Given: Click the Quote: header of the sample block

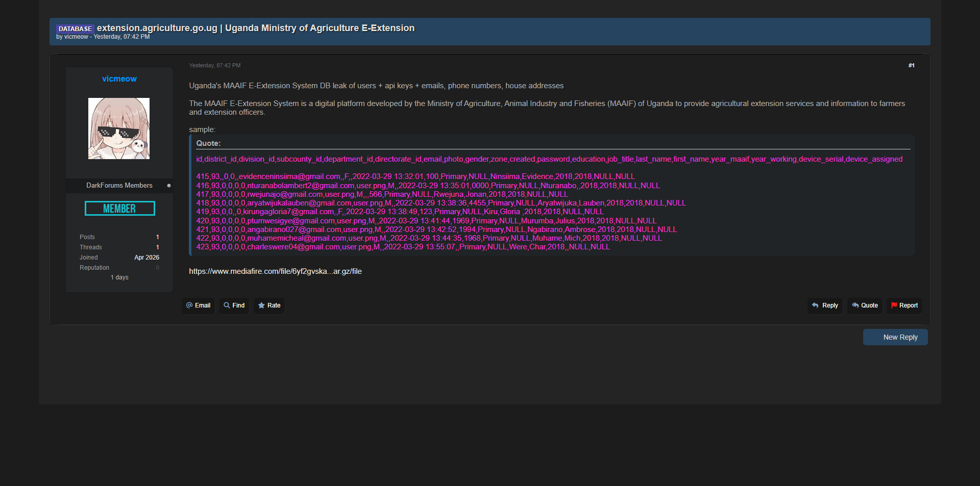Looking at the screenshot, I should tap(208, 143).
